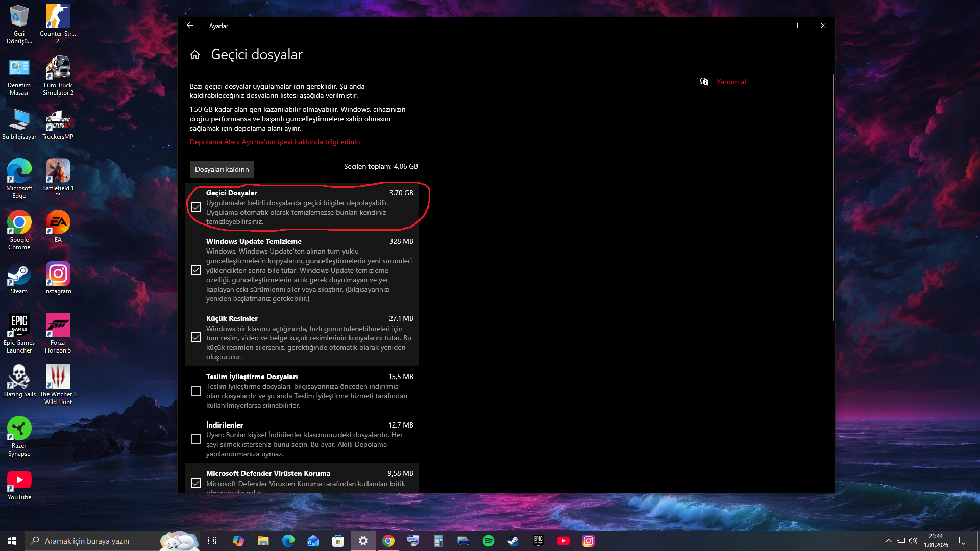Launch the EA desktop app icon
The image size is (980, 551).
58,227
